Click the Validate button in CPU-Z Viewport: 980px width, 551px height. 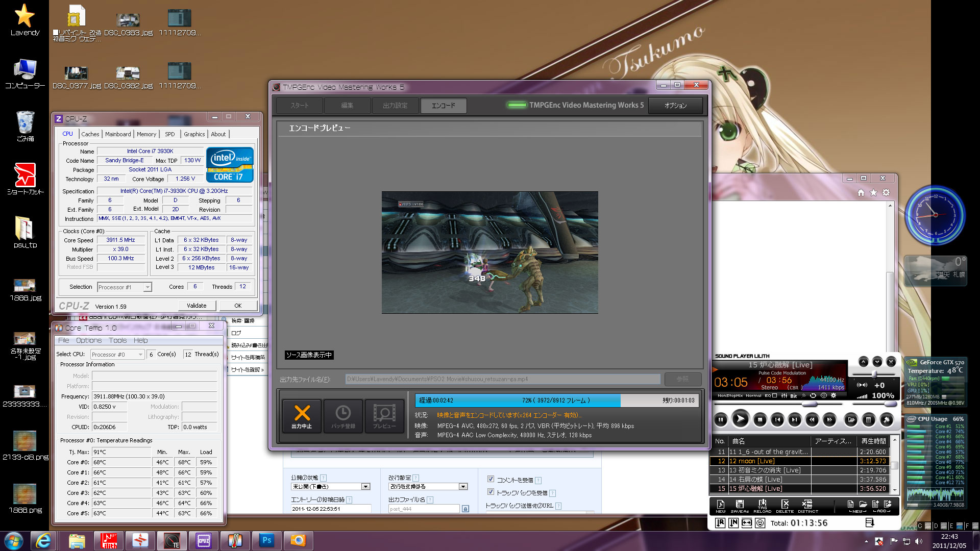(x=197, y=306)
